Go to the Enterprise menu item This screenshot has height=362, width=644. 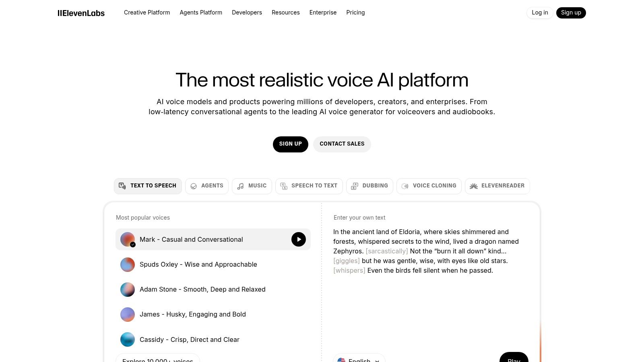pyautogui.click(x=323, y=12)
